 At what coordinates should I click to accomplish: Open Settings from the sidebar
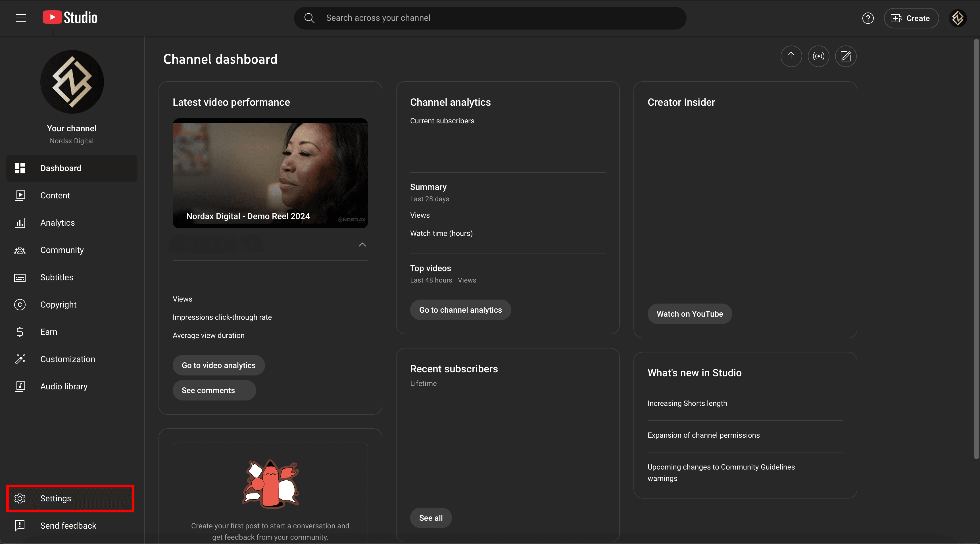56,498
